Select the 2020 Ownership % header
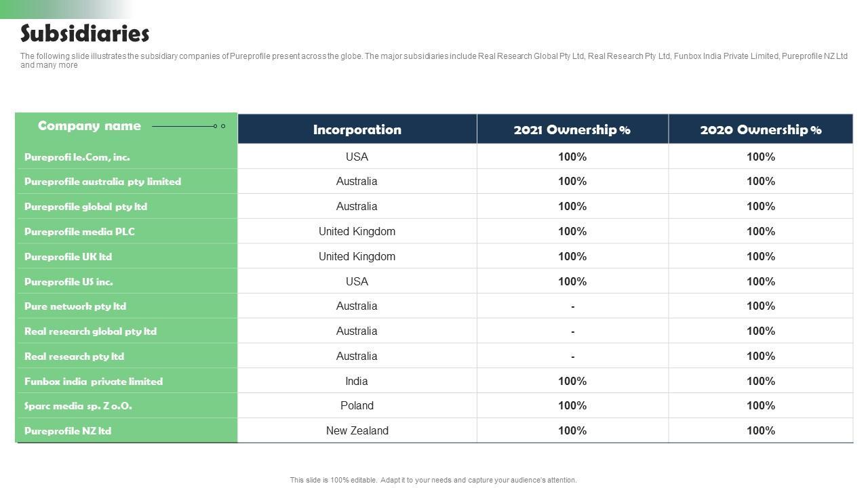The height and width of the screenshot is (488, 868). pyautogui.click(x=760, y=129)
